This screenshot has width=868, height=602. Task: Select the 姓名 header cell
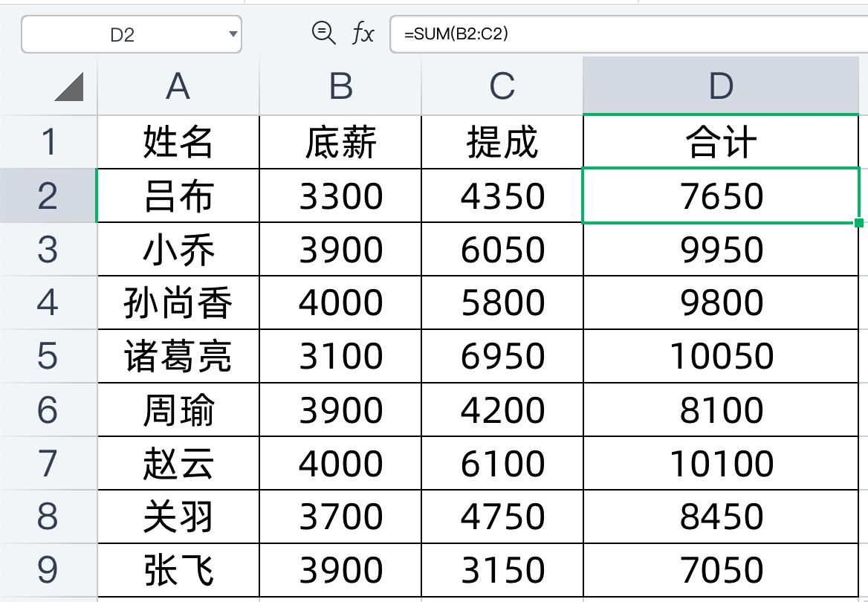(177, 141)
